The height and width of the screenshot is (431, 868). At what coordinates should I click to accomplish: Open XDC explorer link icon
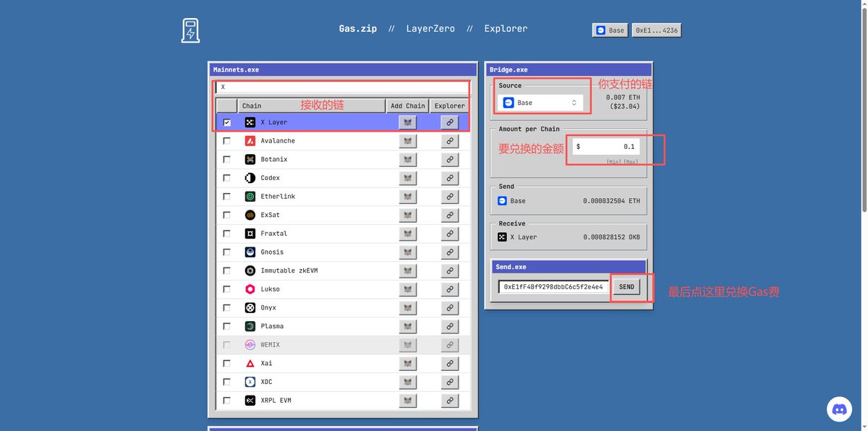coord(450,382)
